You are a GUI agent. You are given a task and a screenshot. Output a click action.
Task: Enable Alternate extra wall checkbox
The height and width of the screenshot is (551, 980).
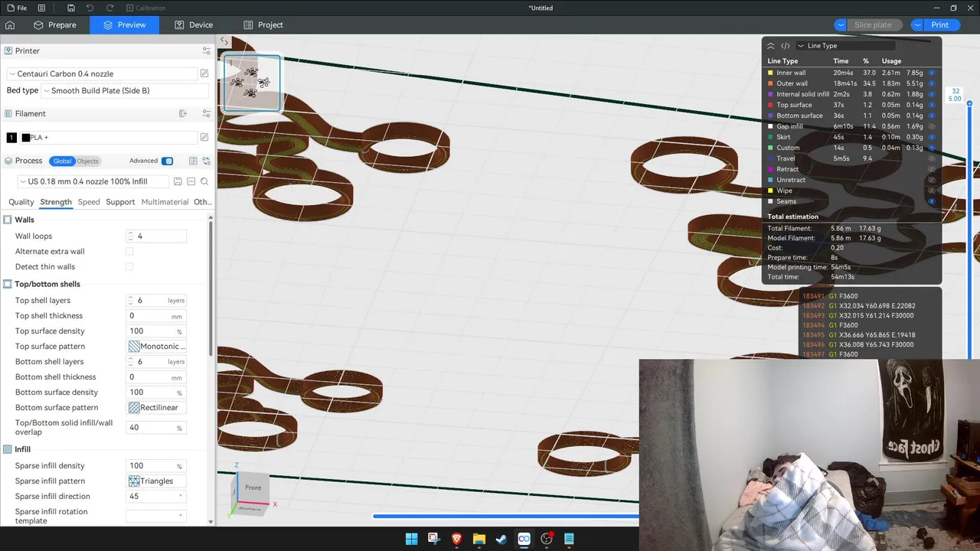coord(129,251)
